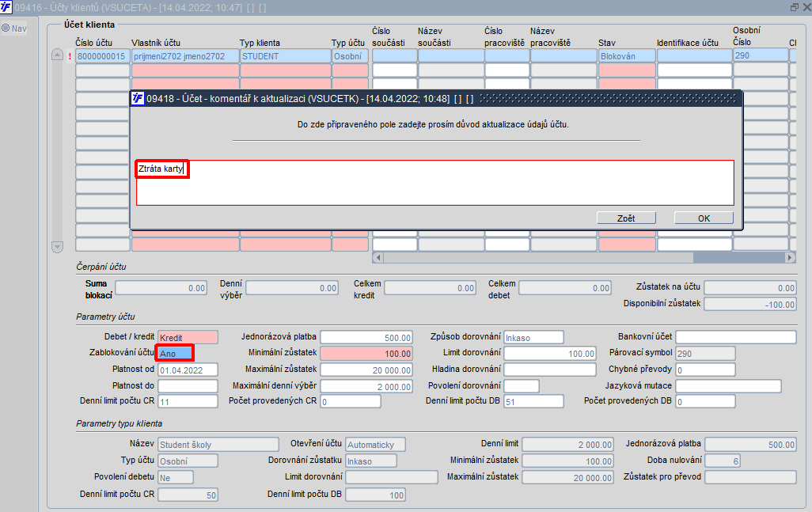Click Denní limit počtu CR field with 11
Screen dimensions: 812x512
pos(188,402)
